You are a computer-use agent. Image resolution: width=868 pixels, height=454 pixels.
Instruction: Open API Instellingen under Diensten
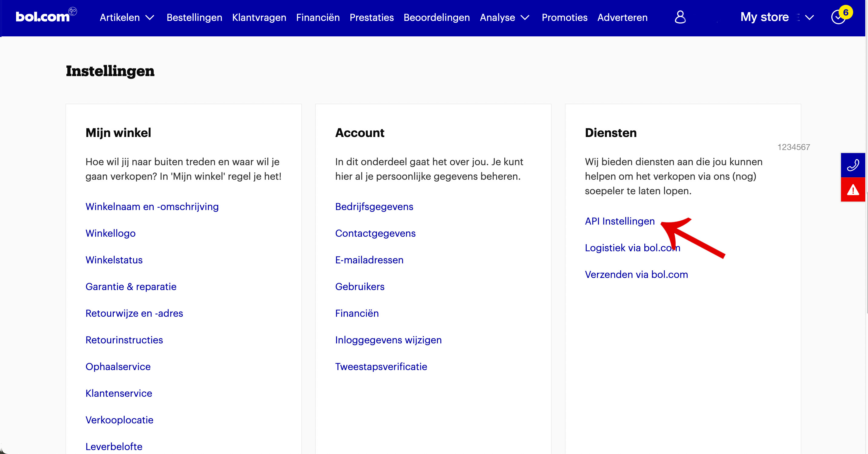coord(620,221)
